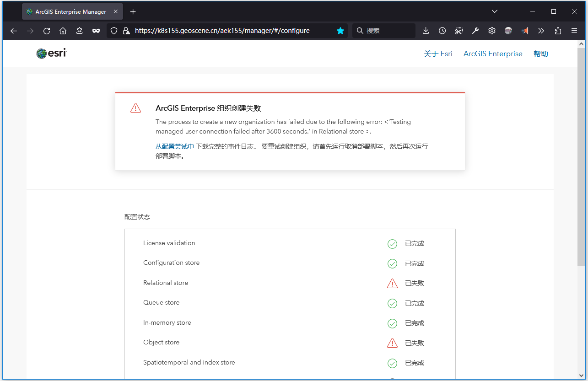The height and width of the screenshot is (381, 588).
Task: Click the scrollbar up arrow
Action: click(x=581, y=44)
